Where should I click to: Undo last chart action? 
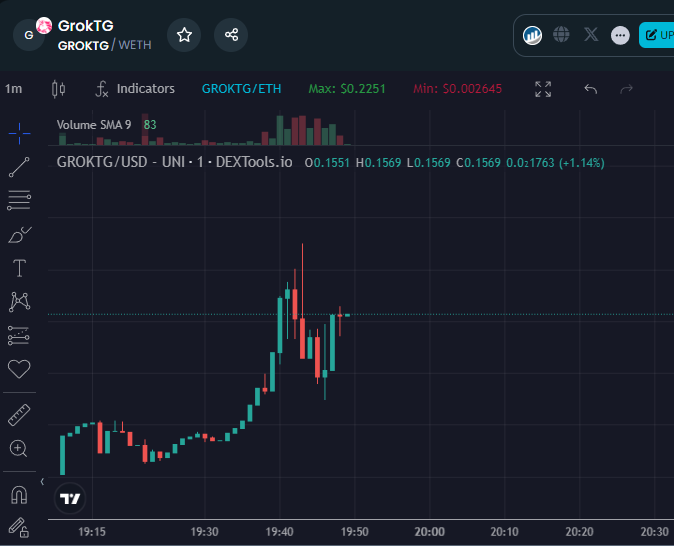click(591, 89)
